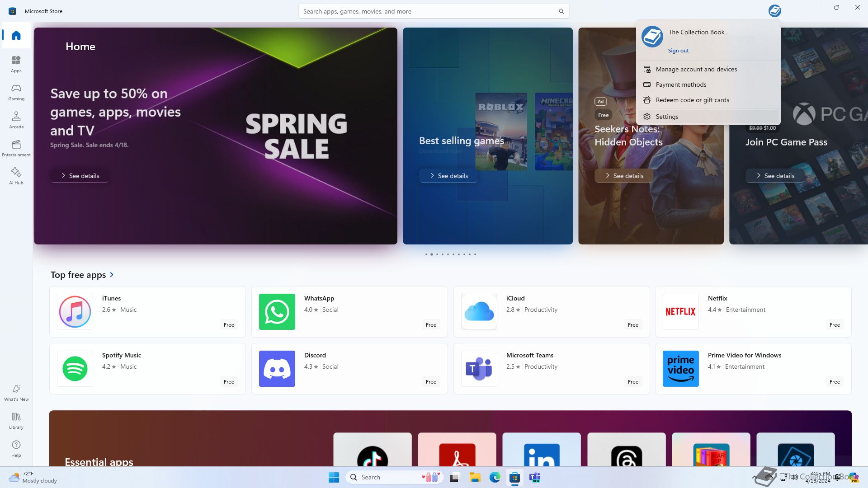Click the account name The Collection Book
This screenshot has height=488, width=868.
[x=698, y=32]
